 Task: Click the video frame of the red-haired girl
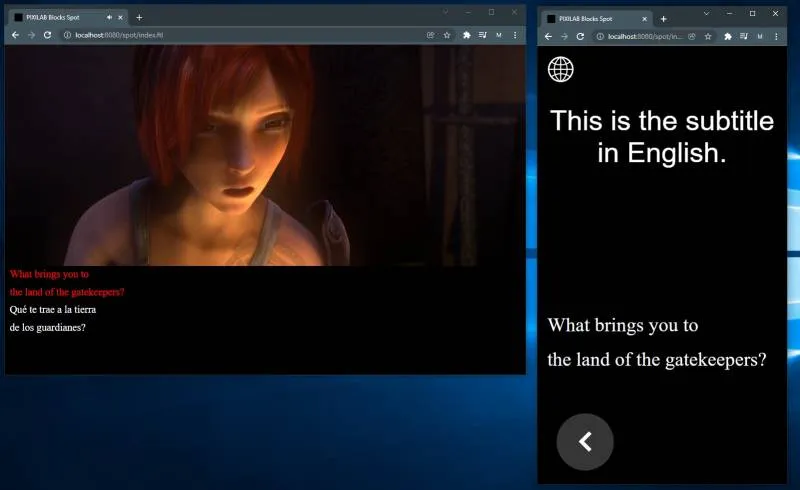click(265, 155)
